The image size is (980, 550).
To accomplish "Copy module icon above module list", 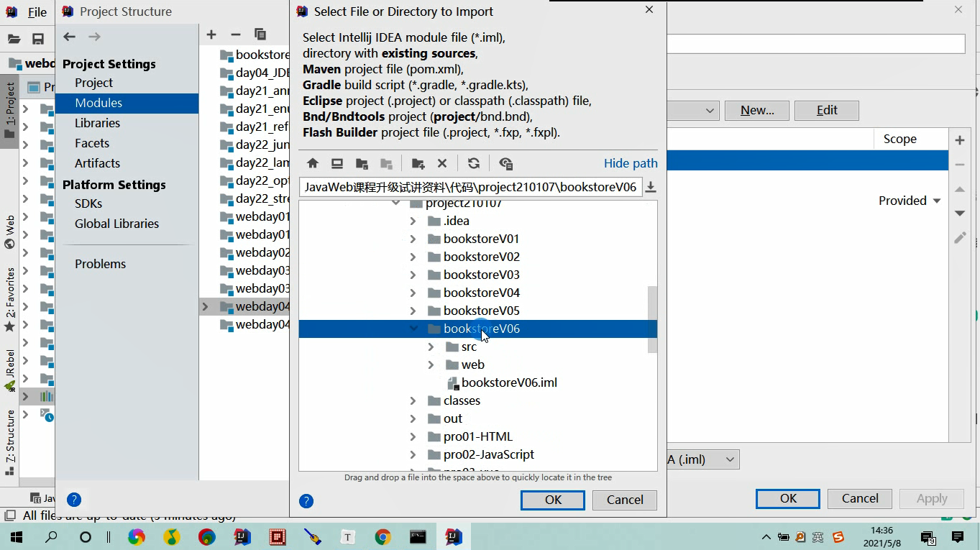I will [260, 35].
